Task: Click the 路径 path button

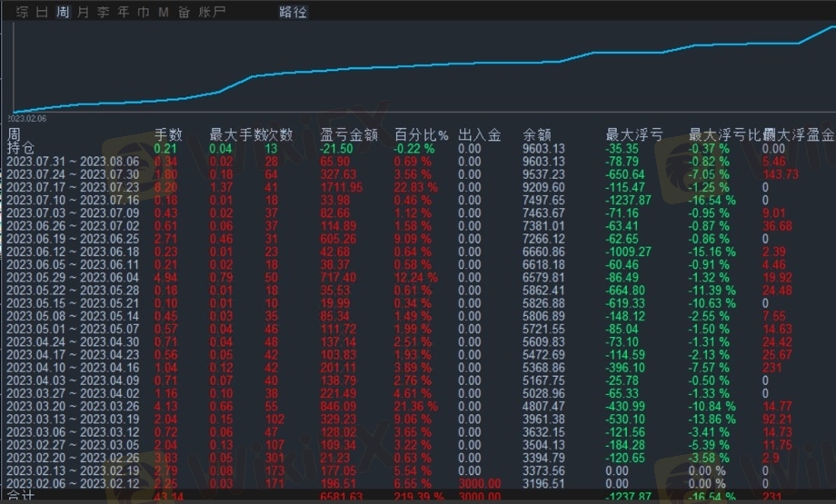Action: 293,13
